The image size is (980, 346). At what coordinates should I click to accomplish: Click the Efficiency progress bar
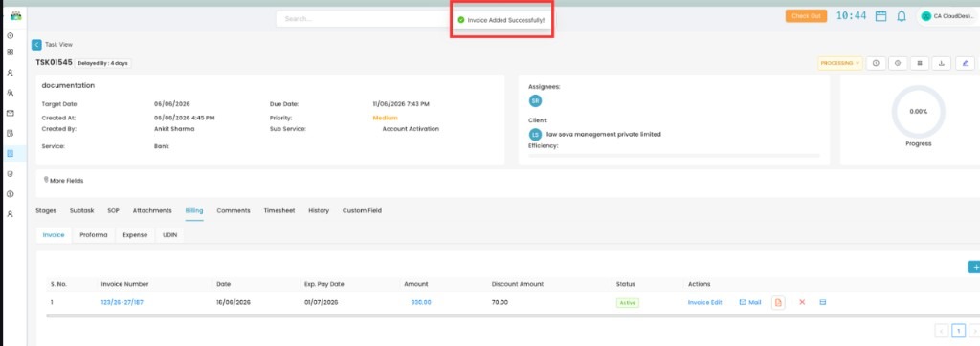[x=674, y=155]
